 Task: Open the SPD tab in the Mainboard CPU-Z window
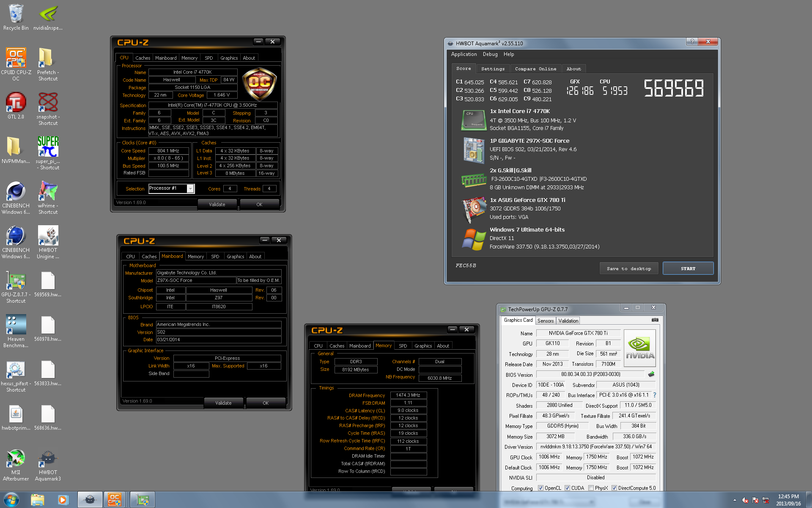[215, 257]
